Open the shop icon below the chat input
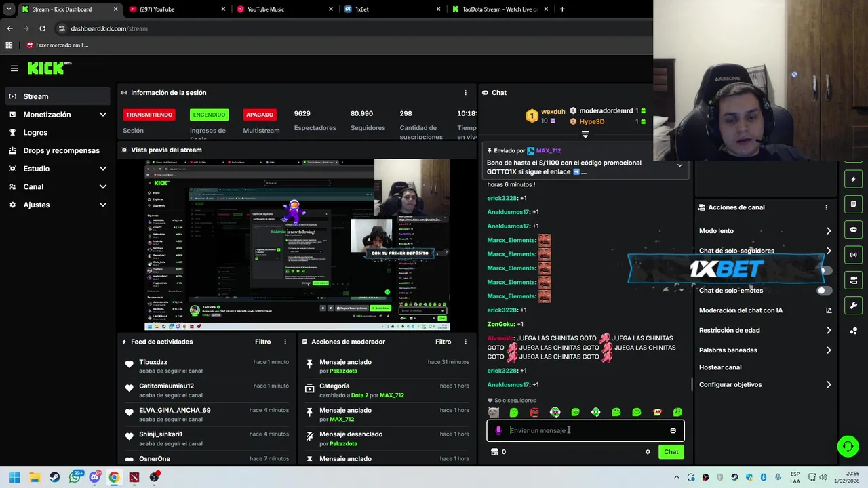The image size is (868, 488). (494, 452)
